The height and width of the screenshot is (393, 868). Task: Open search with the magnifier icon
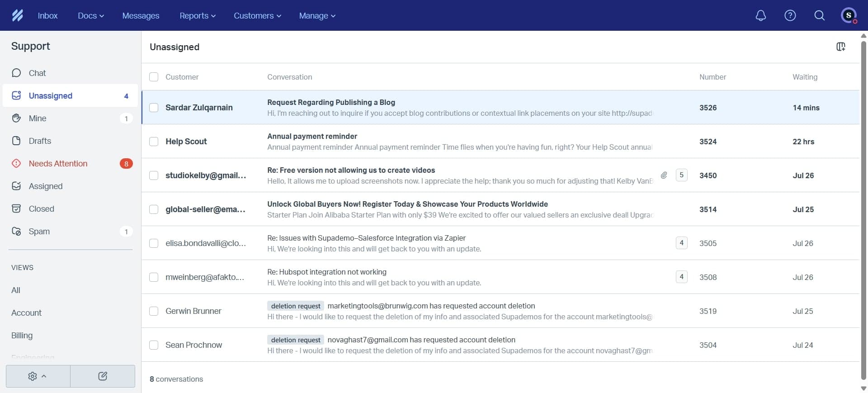coord(819,15)
